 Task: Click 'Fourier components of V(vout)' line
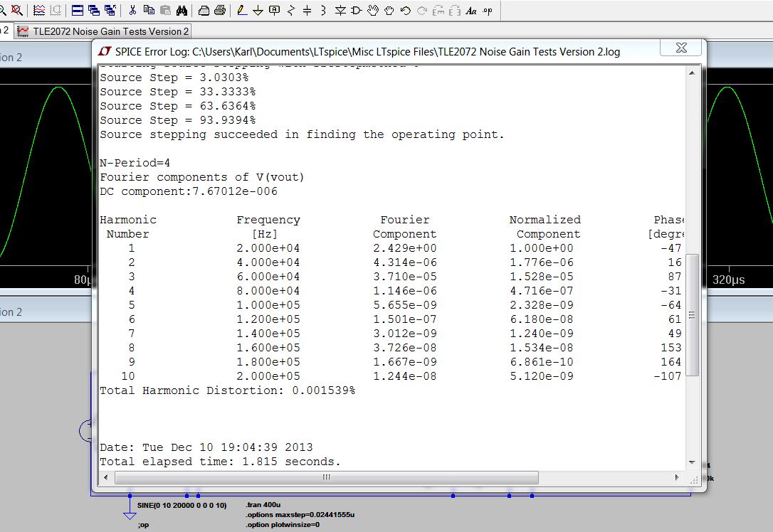201,177
